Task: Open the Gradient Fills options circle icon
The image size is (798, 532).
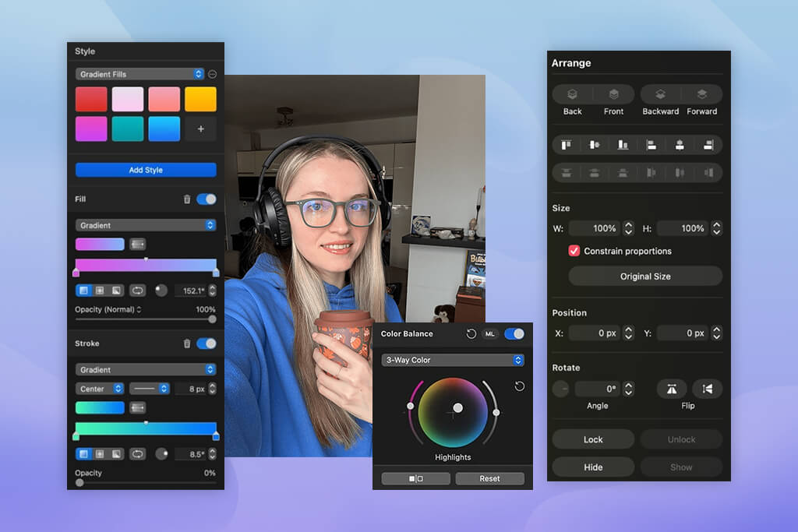Action: [x=212, y=74]
